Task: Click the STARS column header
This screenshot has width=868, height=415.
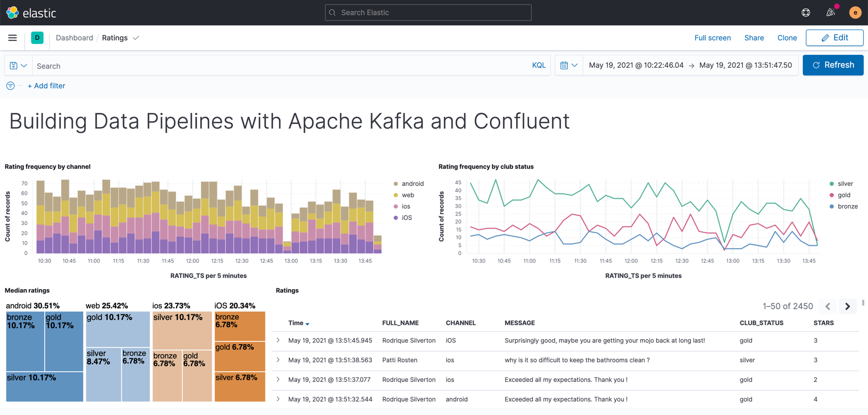Action: click(x=824, y=323)
